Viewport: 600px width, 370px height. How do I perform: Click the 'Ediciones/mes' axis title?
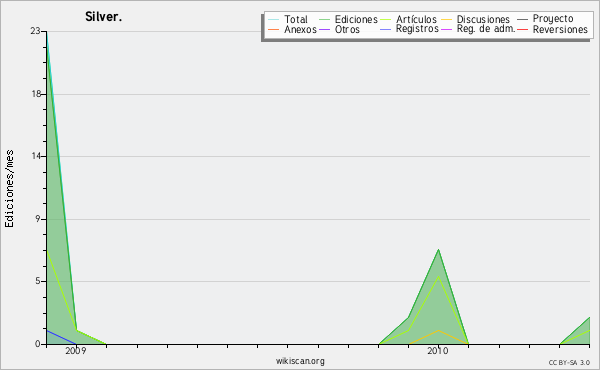pyautogui.click(x=9, y=189)
